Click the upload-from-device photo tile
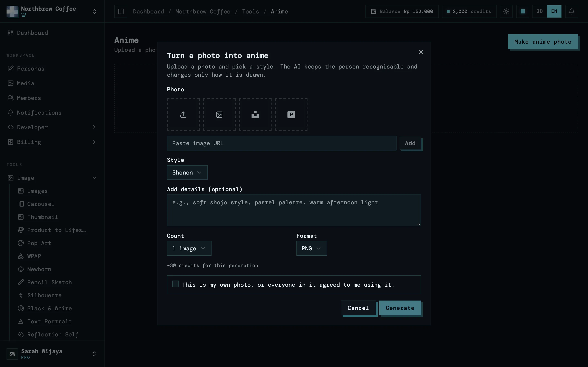588x367 pixels. coord(183,115)
